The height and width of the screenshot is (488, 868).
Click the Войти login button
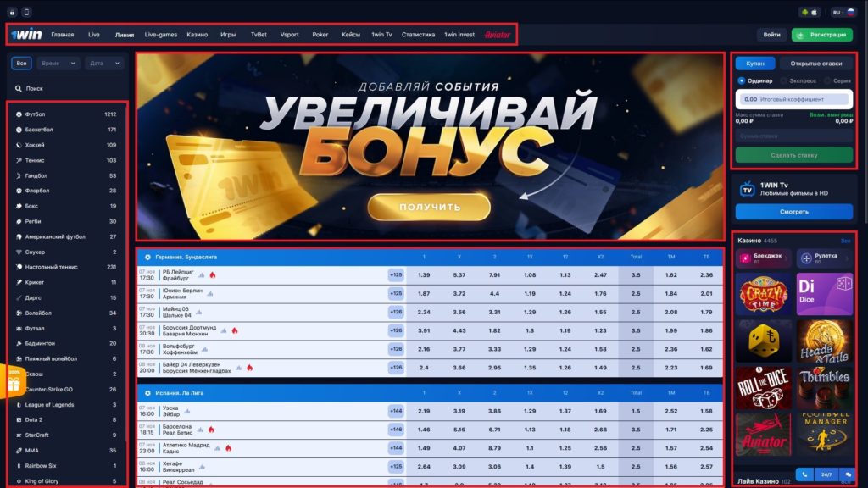tap(771, 34)
